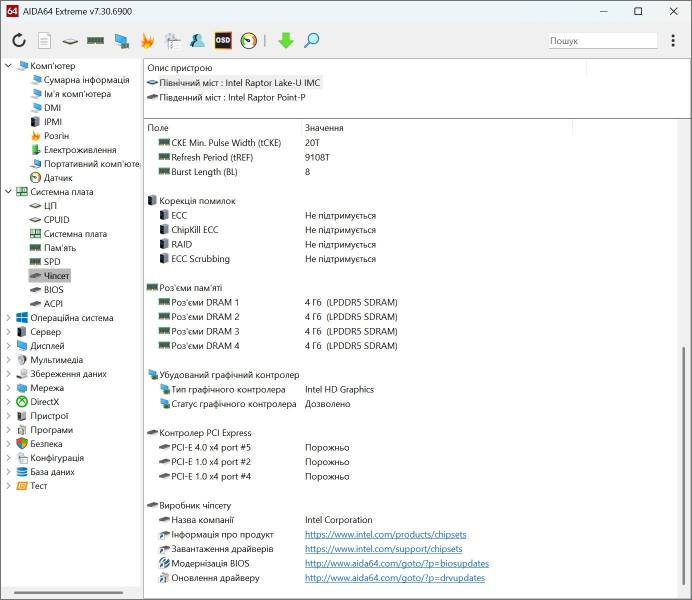
Task: Select the Роз'єми DRAM 3 row
Action: pos(410,331)
